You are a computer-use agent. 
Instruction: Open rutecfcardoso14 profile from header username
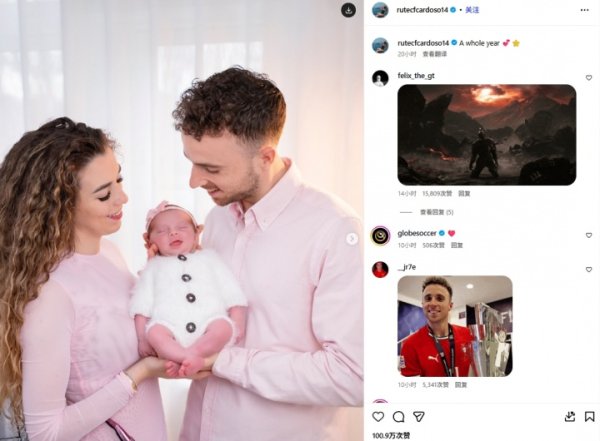tap(422, 10)
